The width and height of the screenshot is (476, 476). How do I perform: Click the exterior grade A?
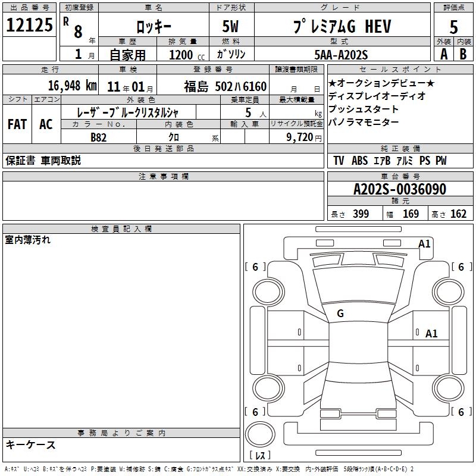444,54
